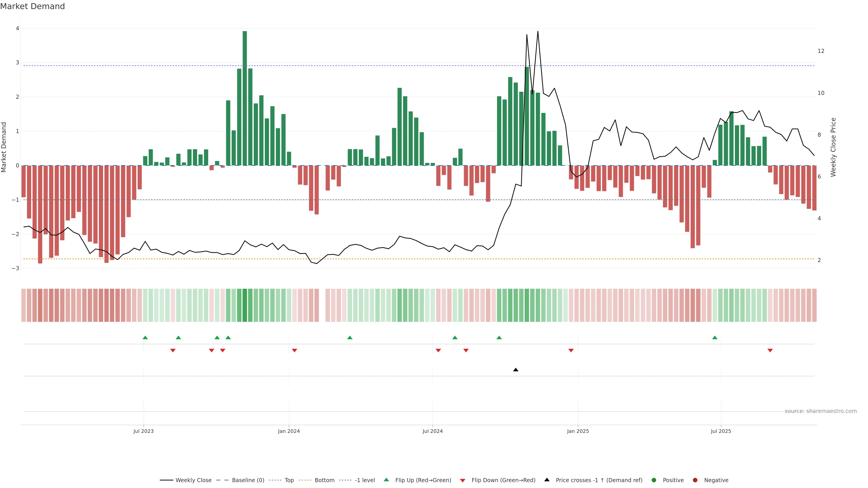Click the Flip Down red triangle legend icon
Screen dimensions: 868x488
click(x=463, y=480)
